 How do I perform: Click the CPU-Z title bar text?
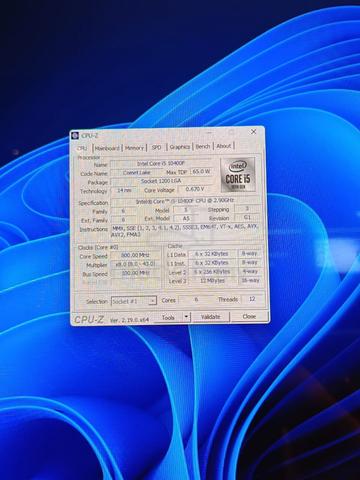[89, 135]
